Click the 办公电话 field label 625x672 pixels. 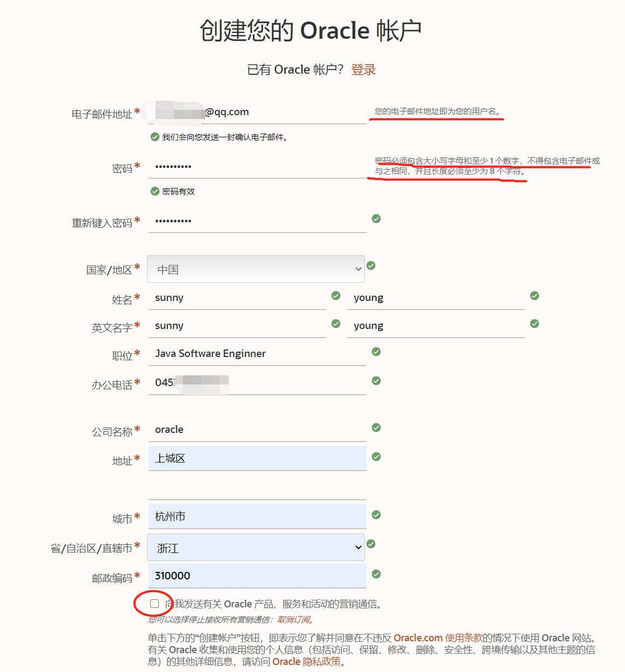pos(112,385)
